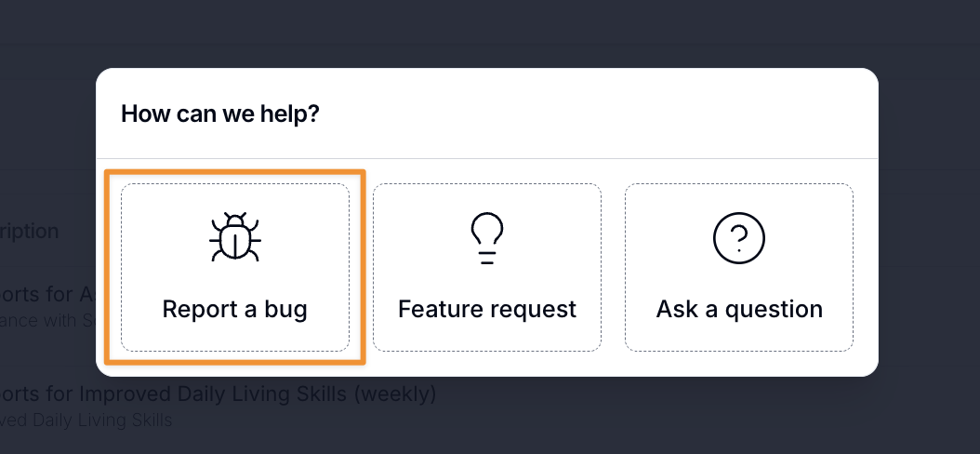Click the partially hidden Description column header

pyautogui.click(x=30, y=231)
